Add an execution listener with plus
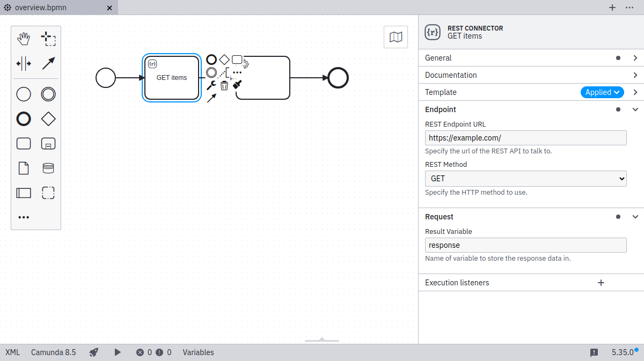The width and height of the screenshot is (644, 361). pos(601,283)
